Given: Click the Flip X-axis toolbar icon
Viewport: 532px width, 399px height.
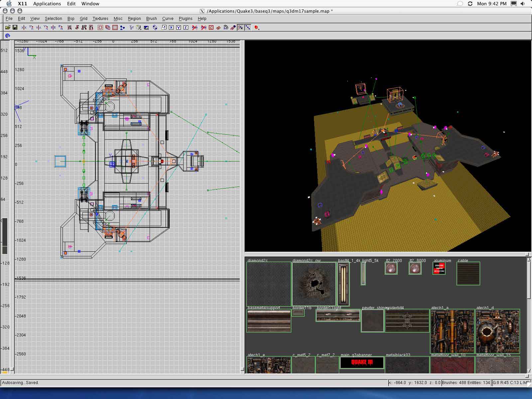Looking at the screenshot, I should pos(24,28).
